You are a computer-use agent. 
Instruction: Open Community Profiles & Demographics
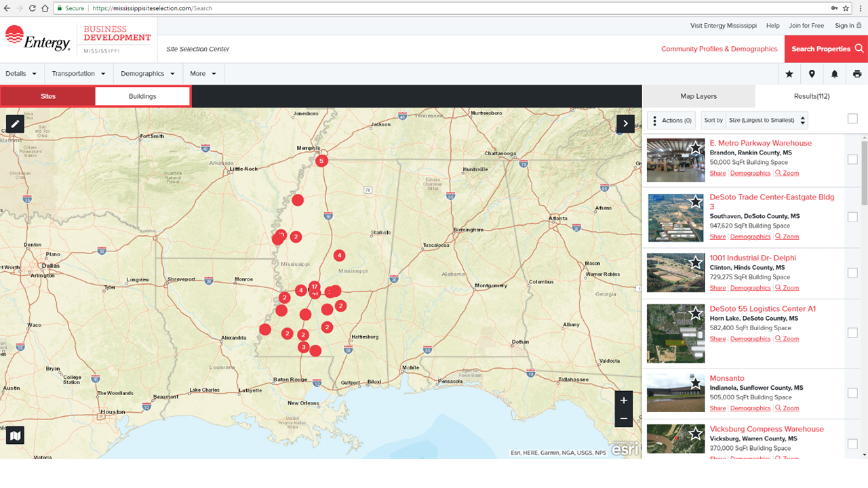click(x=719, y=49)
